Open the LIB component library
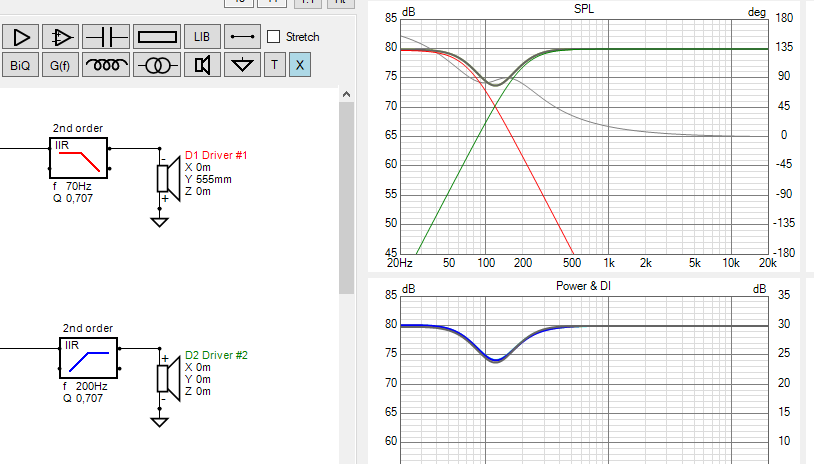814x464 pixels. 203,37
